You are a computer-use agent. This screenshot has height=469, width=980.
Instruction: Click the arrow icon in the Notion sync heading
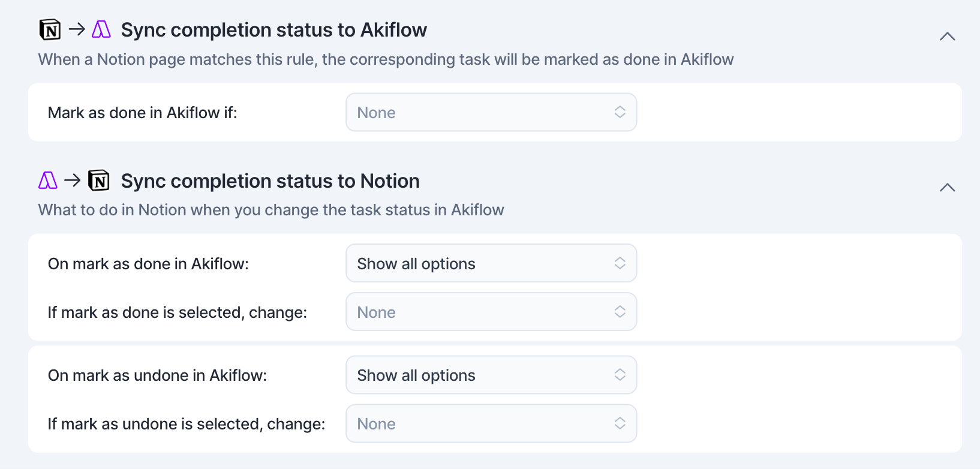click(x=73, y=180)
